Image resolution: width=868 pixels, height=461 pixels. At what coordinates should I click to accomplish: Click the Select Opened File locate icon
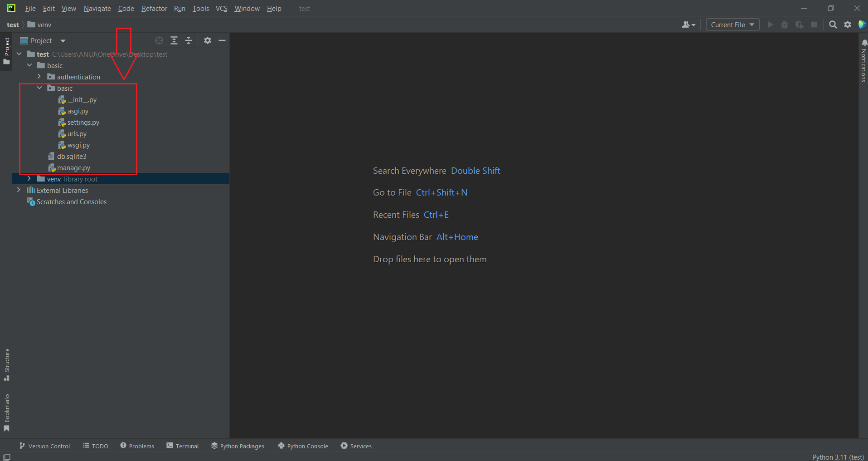[159, 40]
